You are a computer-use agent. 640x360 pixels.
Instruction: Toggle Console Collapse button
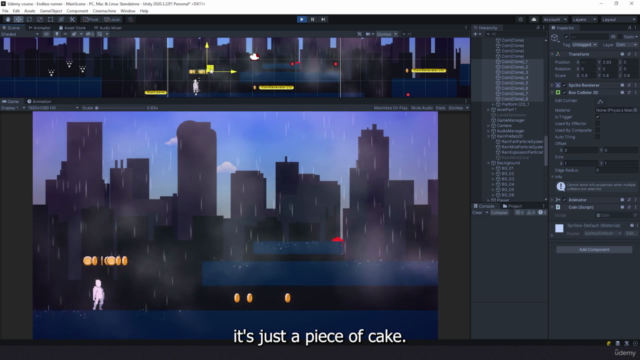(x=499, y=213)
